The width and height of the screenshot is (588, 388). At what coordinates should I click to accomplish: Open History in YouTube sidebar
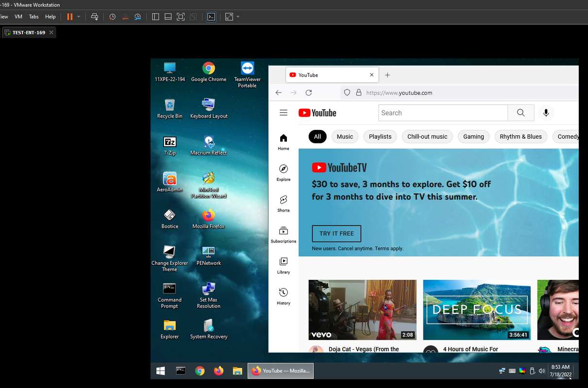tap(284, 296)
